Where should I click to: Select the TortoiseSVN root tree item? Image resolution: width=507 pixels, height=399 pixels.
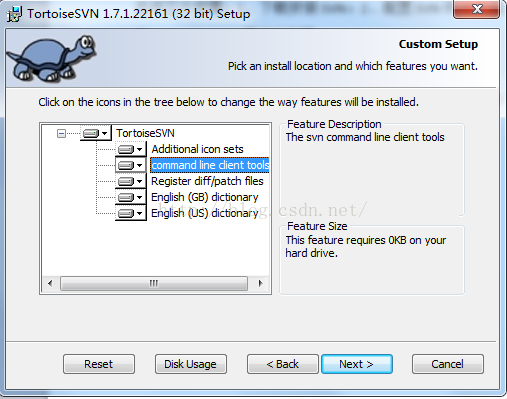145,133
